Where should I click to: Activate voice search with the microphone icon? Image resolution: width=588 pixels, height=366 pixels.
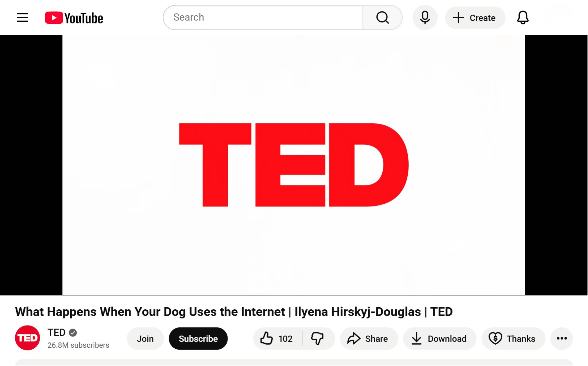[425, 17]
